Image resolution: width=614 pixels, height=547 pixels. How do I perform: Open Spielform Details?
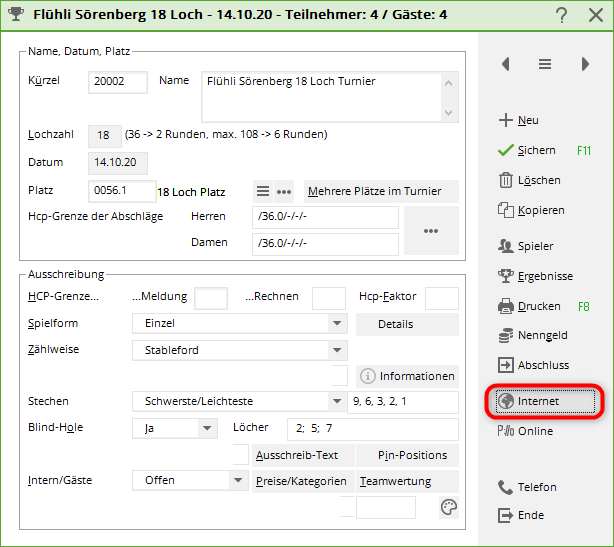[407, 324]
